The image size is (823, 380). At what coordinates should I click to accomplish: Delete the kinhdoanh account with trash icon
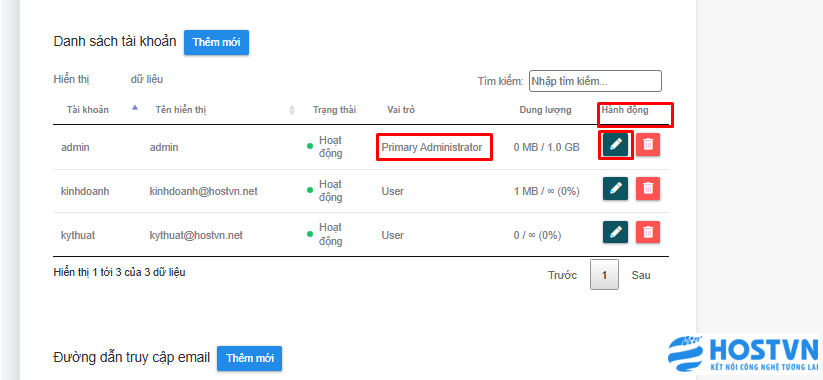pyautogui.click(x=648, y=188)
